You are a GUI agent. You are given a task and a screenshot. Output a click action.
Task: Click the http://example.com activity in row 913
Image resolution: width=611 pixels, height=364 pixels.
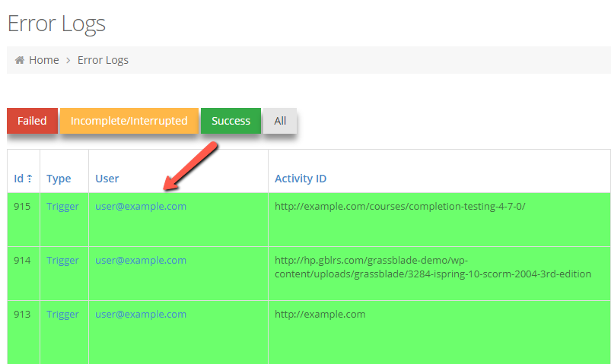pyautogui.click(x=320, y=315)
